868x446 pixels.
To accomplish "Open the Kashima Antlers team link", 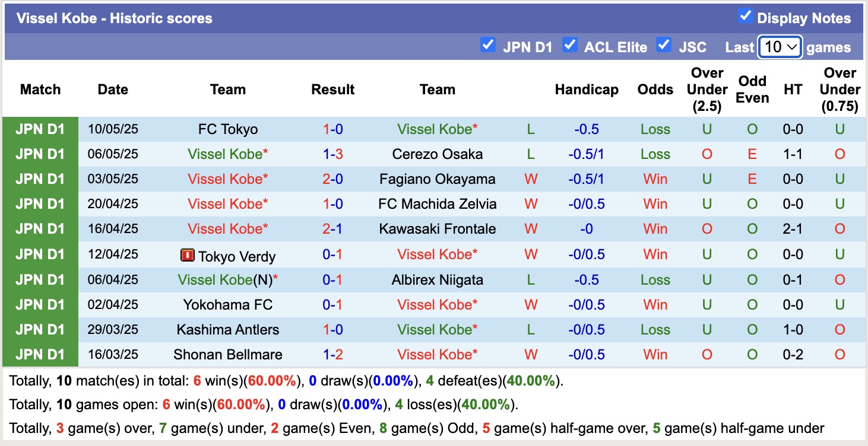I will [x=228, y=330].
